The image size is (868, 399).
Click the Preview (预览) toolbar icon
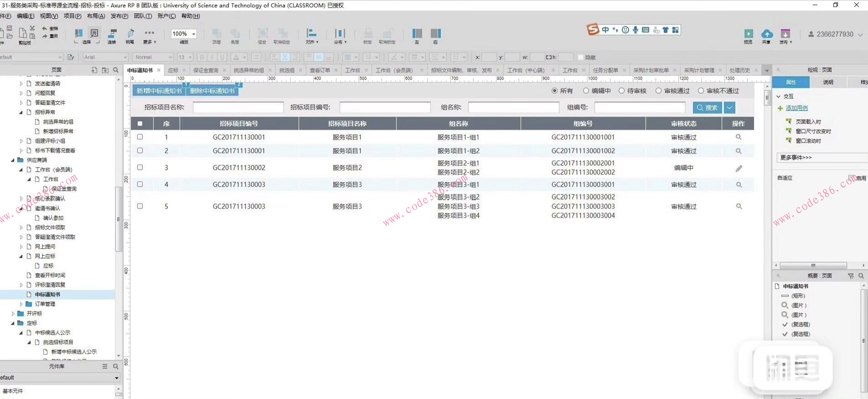pyautogui.click(x=748, y=34)
